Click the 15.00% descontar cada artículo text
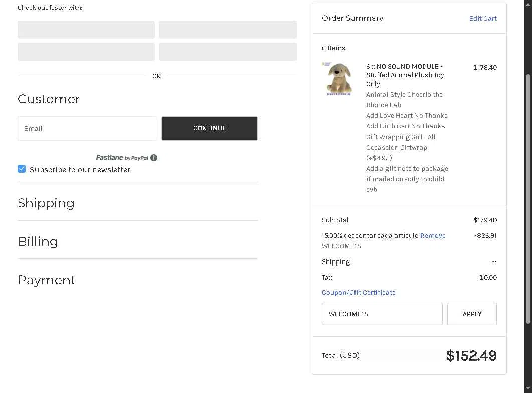Image resolution: width=532 pixels, height=393 pixels. (x=370, y=235)
